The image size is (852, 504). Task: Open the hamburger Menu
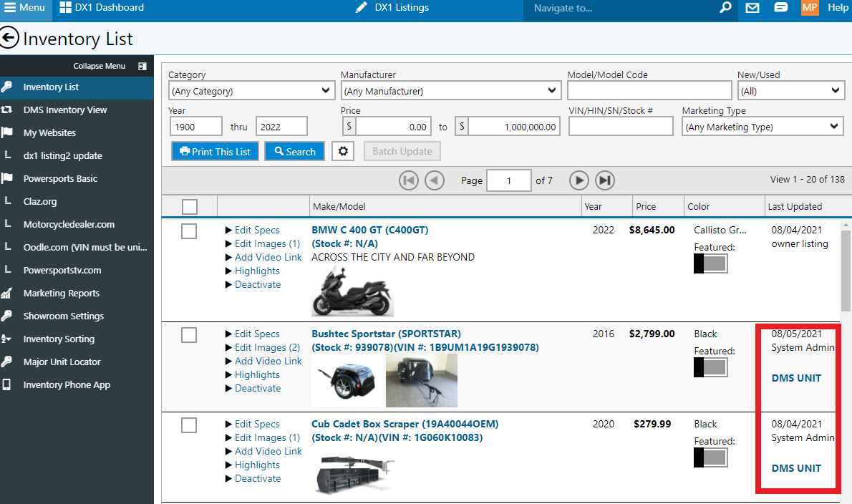[x=24, y=8]
